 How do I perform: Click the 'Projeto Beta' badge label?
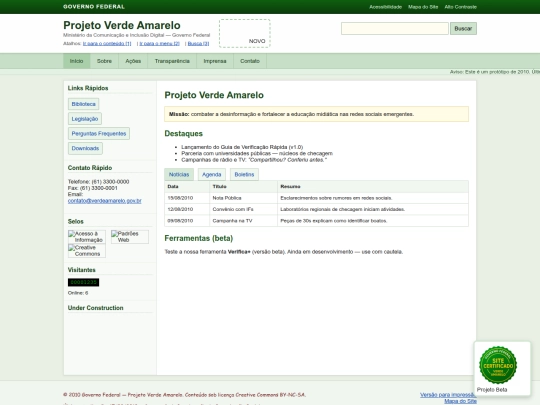coord(492,390)
